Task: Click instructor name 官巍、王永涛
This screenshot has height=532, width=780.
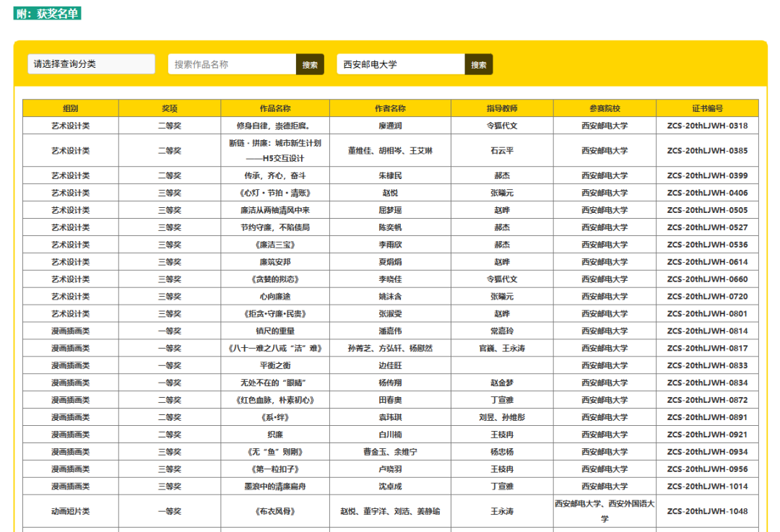Action: tap(502, 349)
